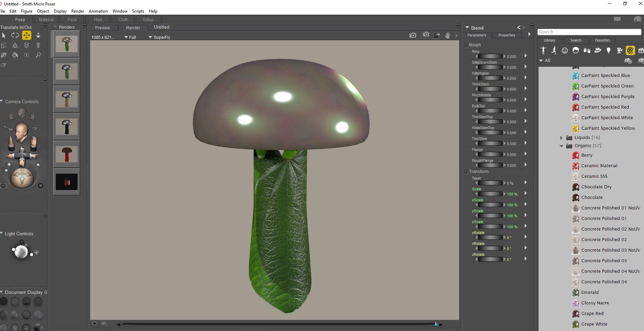Select the Outline document display style
The width and height of the screenshot is (644, 331).
(x=15, y=301)
